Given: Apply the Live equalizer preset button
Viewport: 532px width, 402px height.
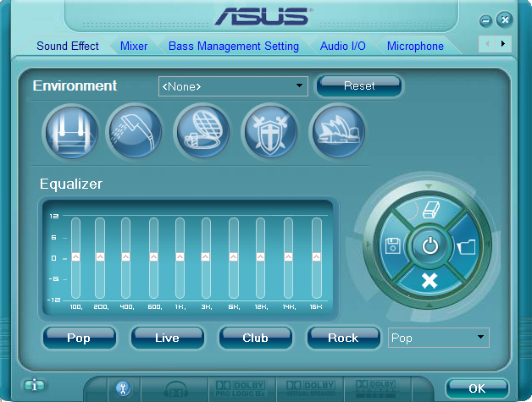Looking at the screenshot, I should click(x=167, y=338).
